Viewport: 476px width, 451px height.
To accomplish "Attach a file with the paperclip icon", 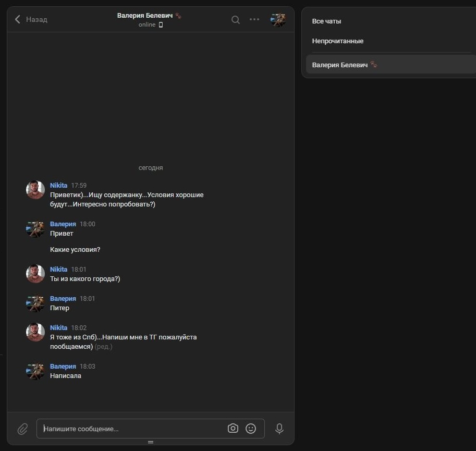I will [22, 429].
